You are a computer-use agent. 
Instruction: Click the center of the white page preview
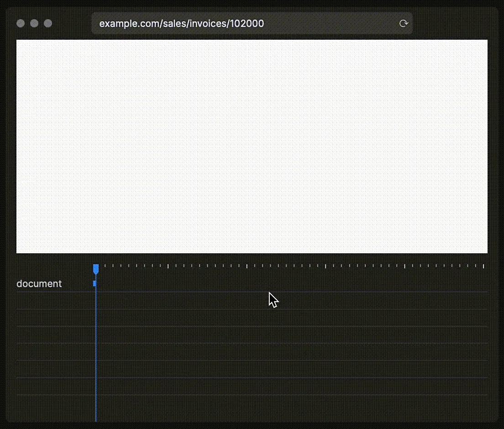pos(252,146)
